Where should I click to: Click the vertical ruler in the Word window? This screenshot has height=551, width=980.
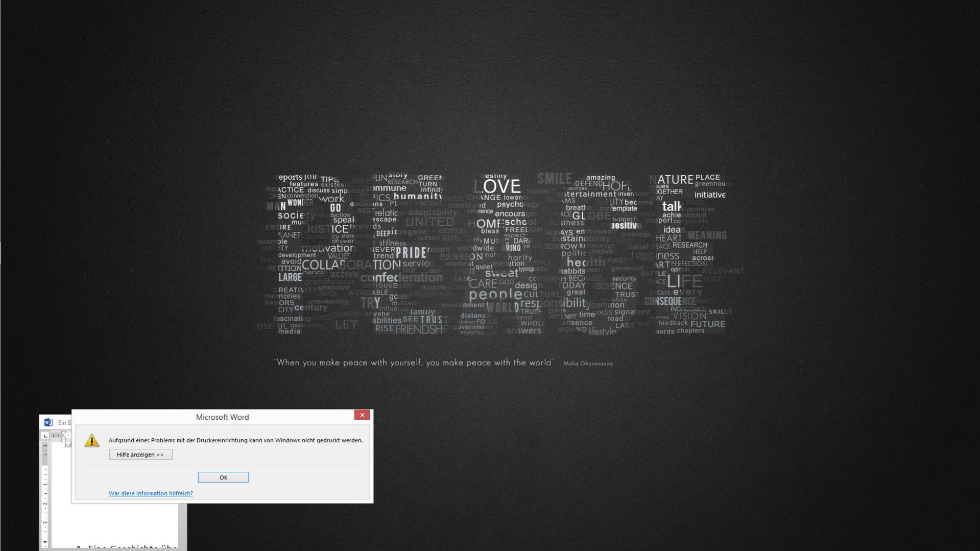click(45, 495)
